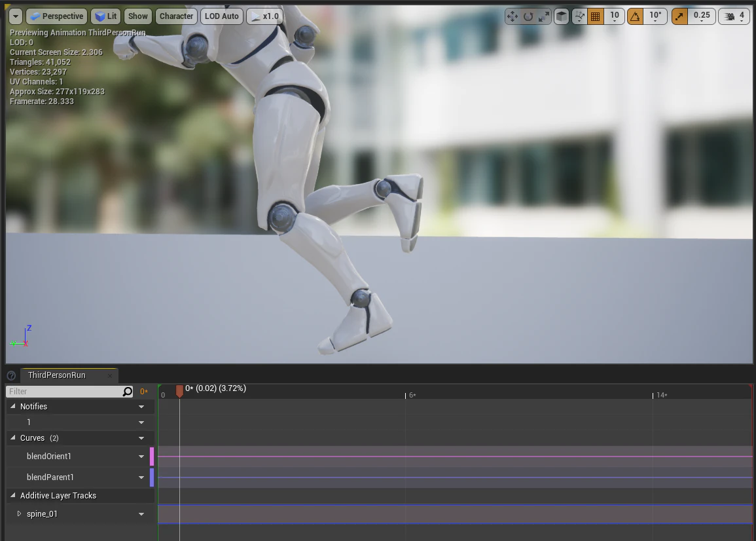Screen dimensions: 756x541
Task: Click the timeline playhead scrubber handle
Action: tap(179, 390)
